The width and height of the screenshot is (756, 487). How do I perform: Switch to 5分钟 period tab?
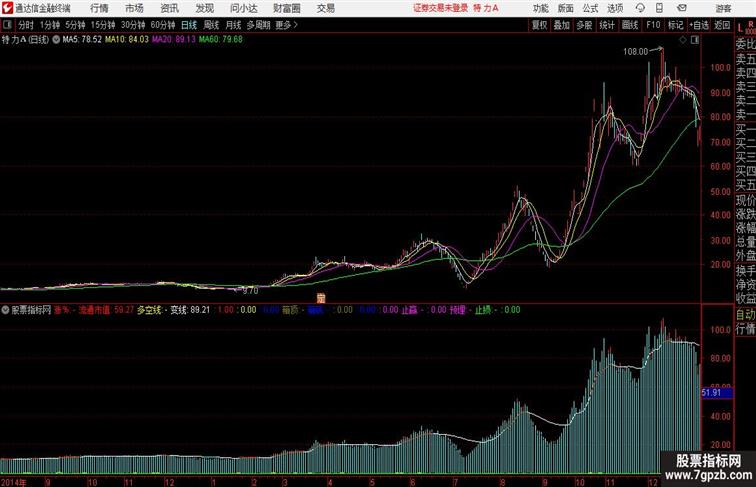75,25
